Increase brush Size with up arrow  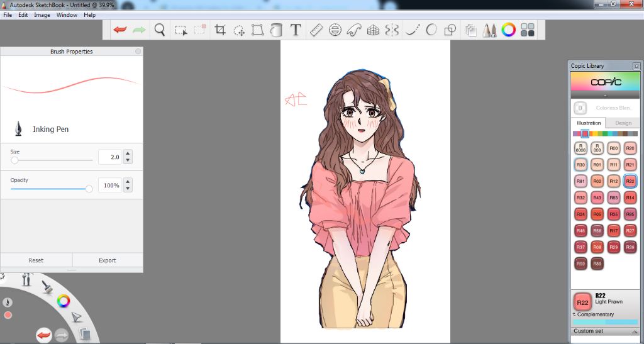coord(128,153)
